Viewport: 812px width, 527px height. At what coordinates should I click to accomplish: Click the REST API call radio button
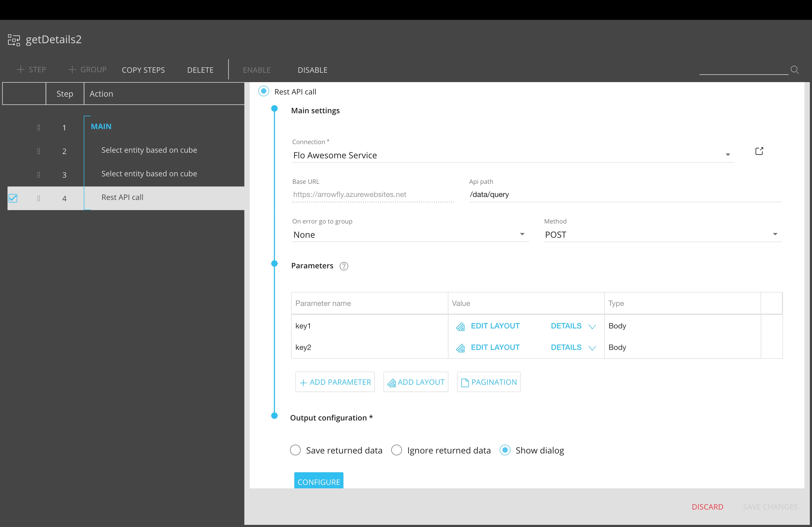[x=263, y=91]
